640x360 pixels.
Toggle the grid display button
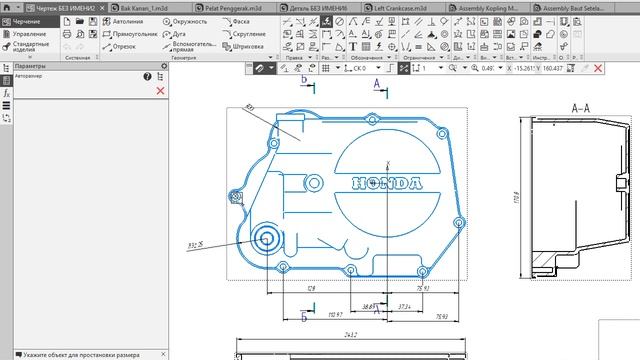[x=326, y=69]
